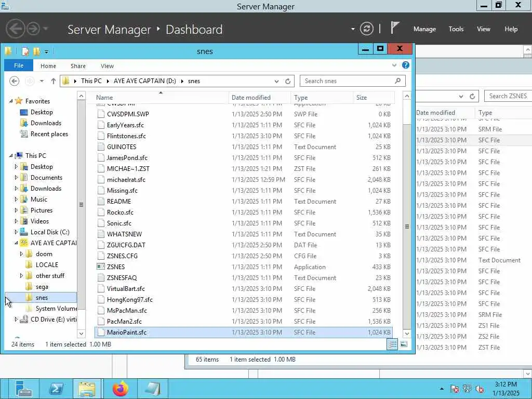The height and width of the screenshot is (399, 532).
Task: Click the Action Center flag tray icon
Action: pos(455,389)
